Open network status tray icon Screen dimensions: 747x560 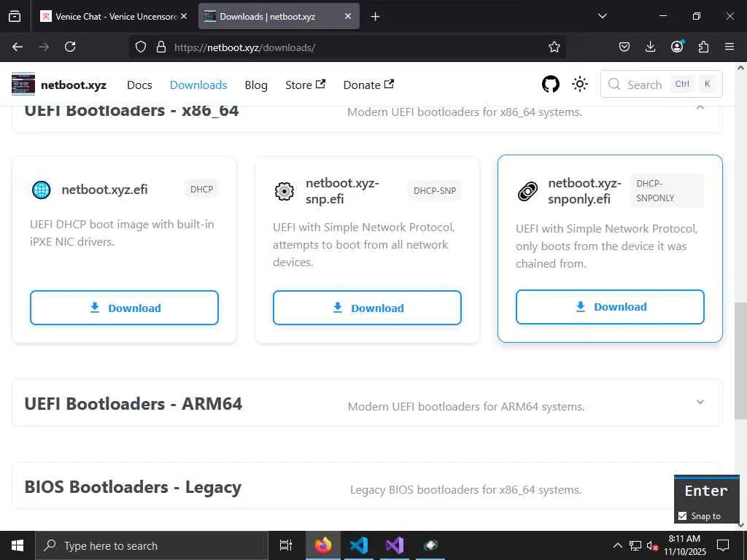pos(635,545)
